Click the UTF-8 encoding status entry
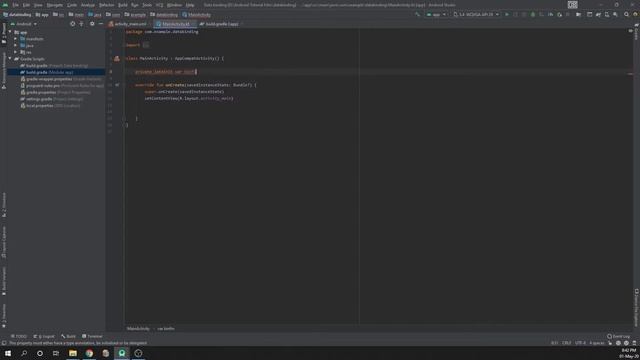640x360 pixels. tap(580, 343)
